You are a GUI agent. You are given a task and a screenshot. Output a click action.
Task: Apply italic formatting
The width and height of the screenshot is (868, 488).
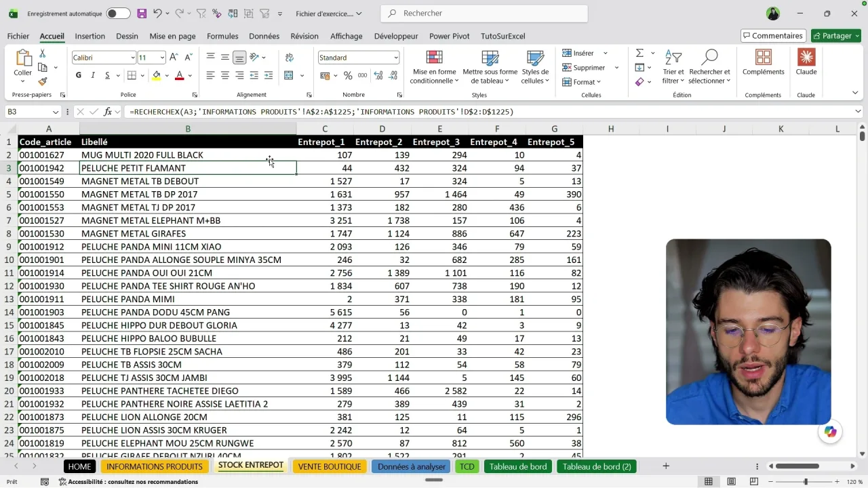pos(93,75)
